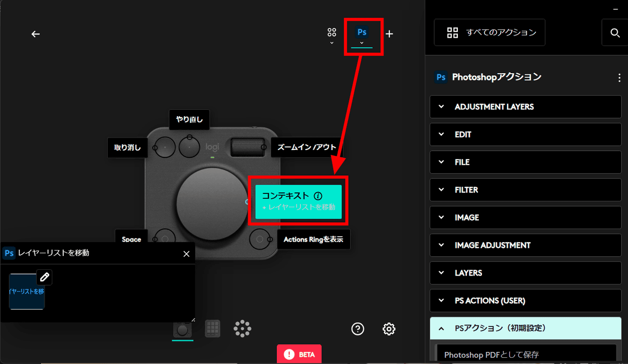Open help via the question mark icon

[x=357, y=329]
